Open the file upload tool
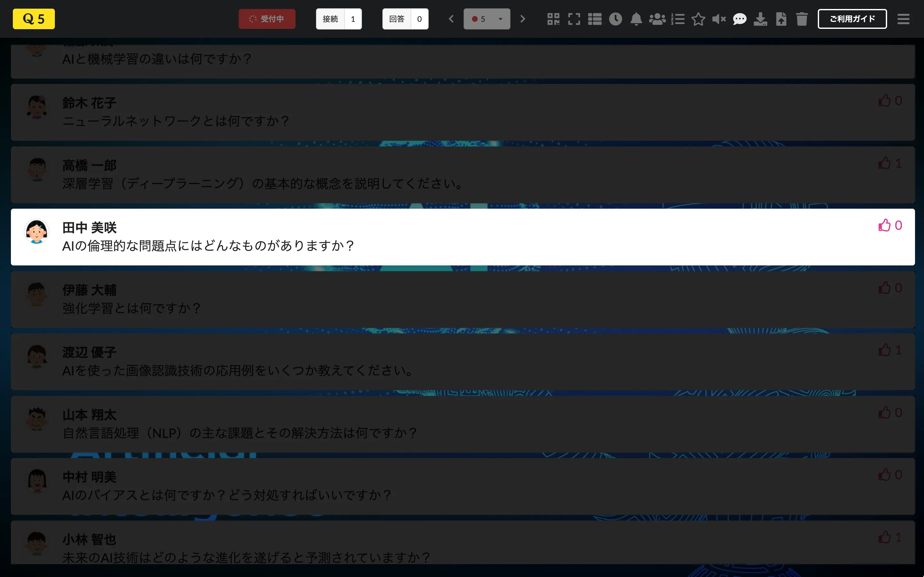This screenshot has height=577, width=924. (x=781, y=19)
